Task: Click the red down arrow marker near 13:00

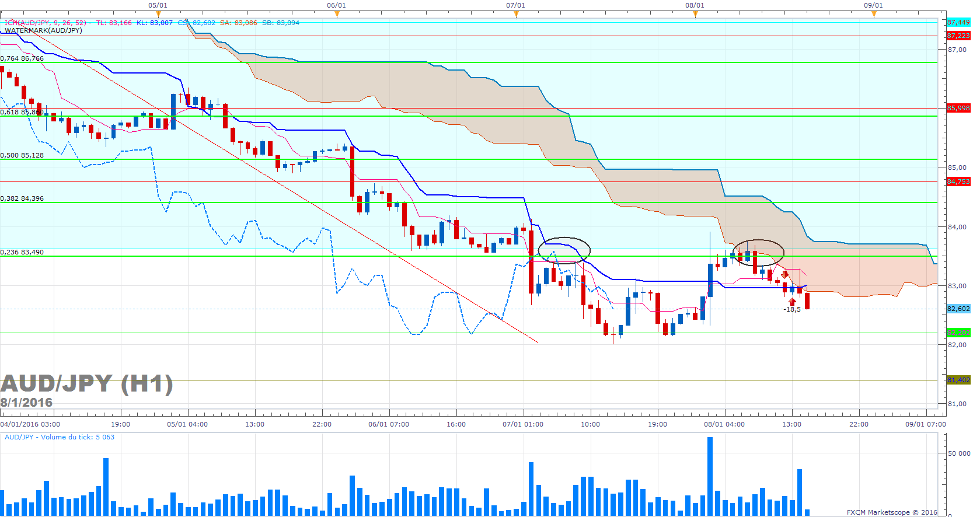Action: tap(785, 274)
